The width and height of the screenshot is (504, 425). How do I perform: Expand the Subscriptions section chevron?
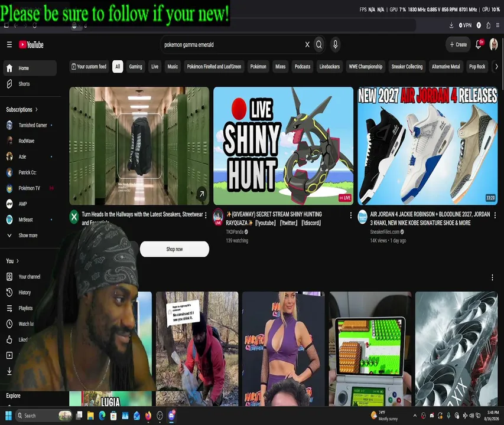pos(36,109)
